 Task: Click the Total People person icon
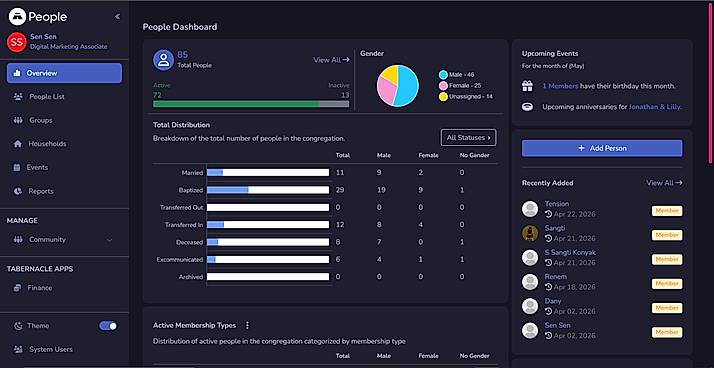pos(163,60)
